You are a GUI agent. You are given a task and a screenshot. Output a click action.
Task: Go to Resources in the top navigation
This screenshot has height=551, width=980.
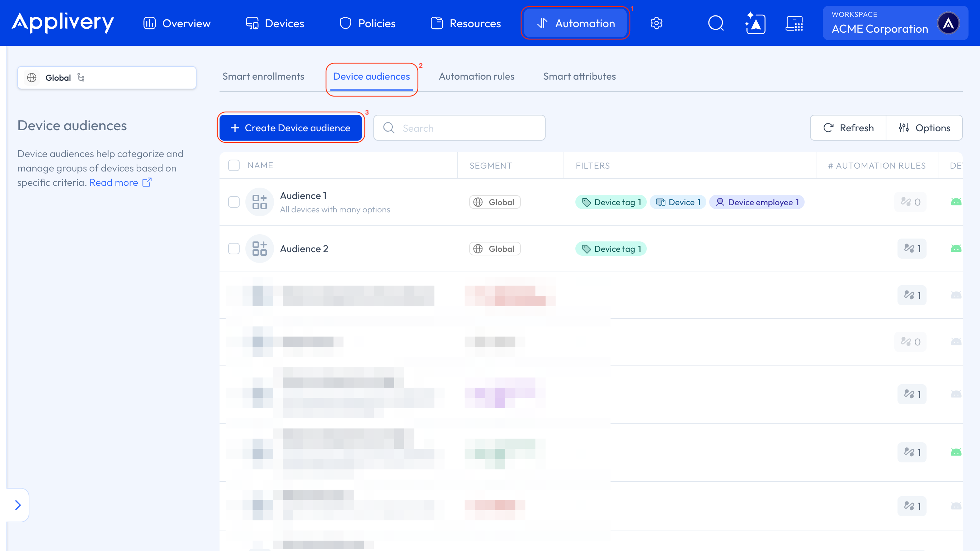click(466, 23)
